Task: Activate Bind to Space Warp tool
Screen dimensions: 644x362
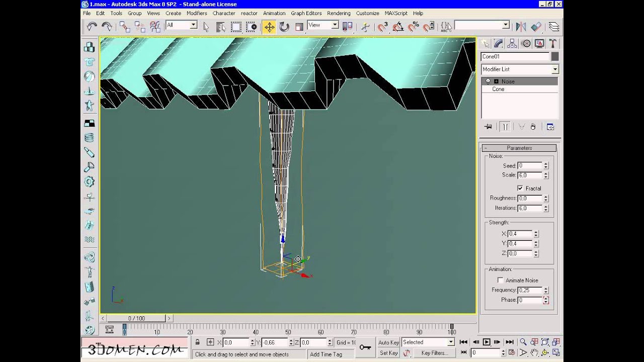Action: pyautogui.click(x=155, y=27)
